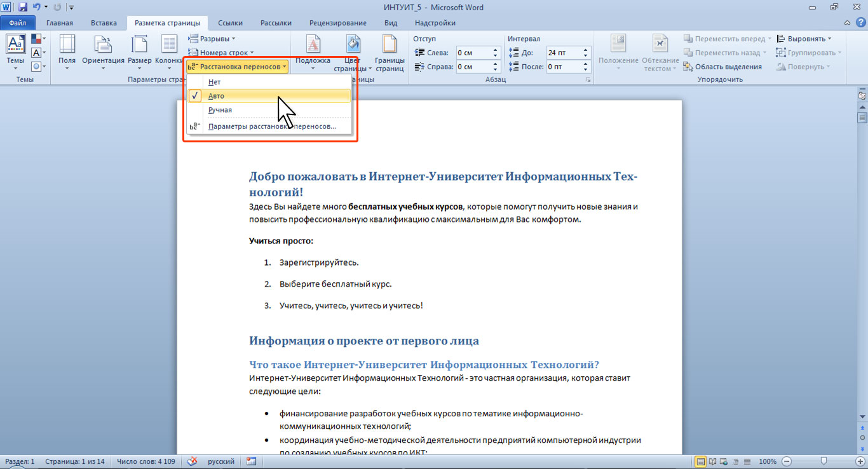Collapse the Расстановка переносов dropdown button
The width and height of the screenshot is (868, 469).
tap(238, 66)
